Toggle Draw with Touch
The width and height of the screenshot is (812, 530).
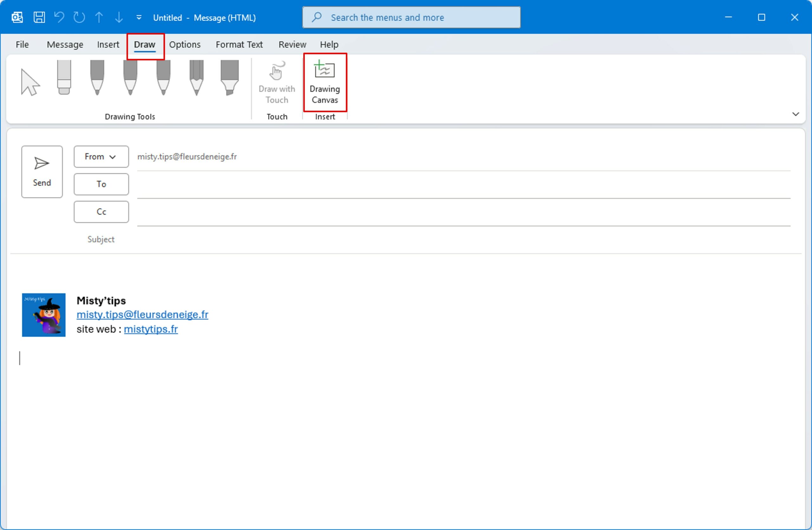tap(277, 83)
